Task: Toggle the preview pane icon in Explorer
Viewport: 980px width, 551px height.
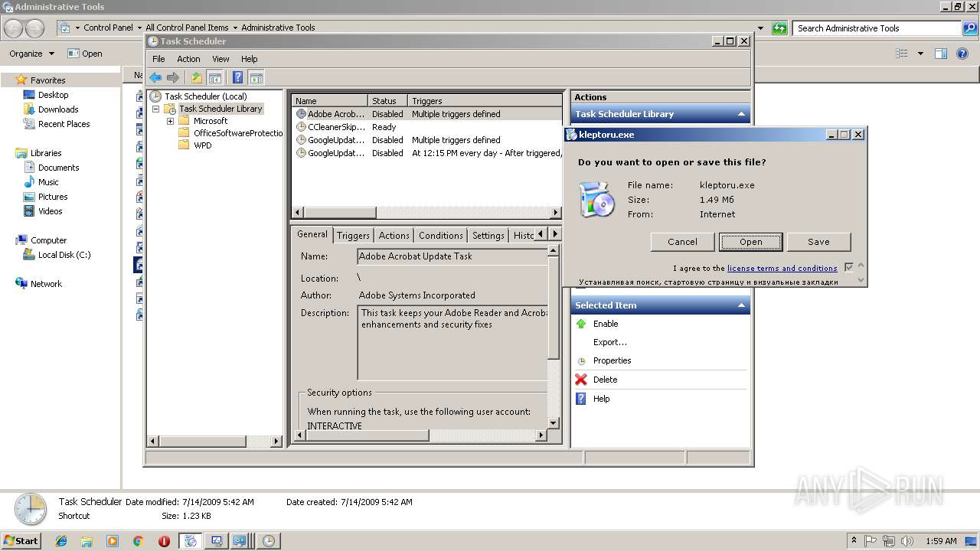Action: (x=941, y=54)
